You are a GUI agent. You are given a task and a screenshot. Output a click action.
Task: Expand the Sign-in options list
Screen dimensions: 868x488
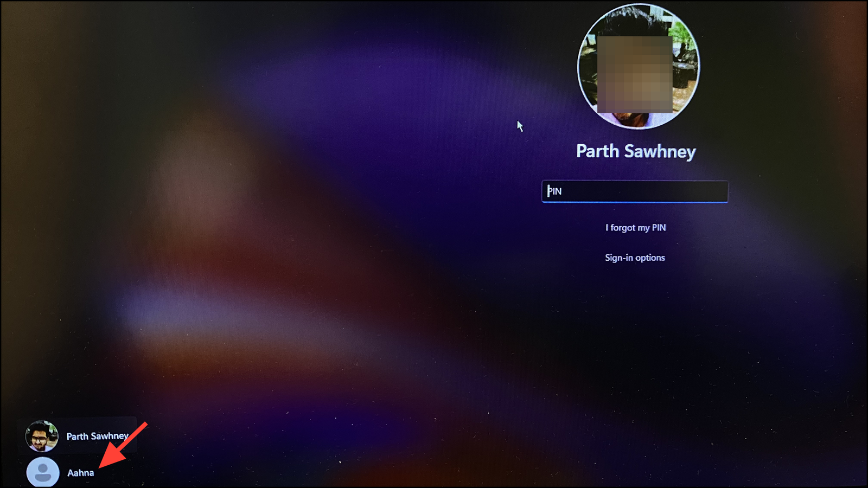point(635,258)
